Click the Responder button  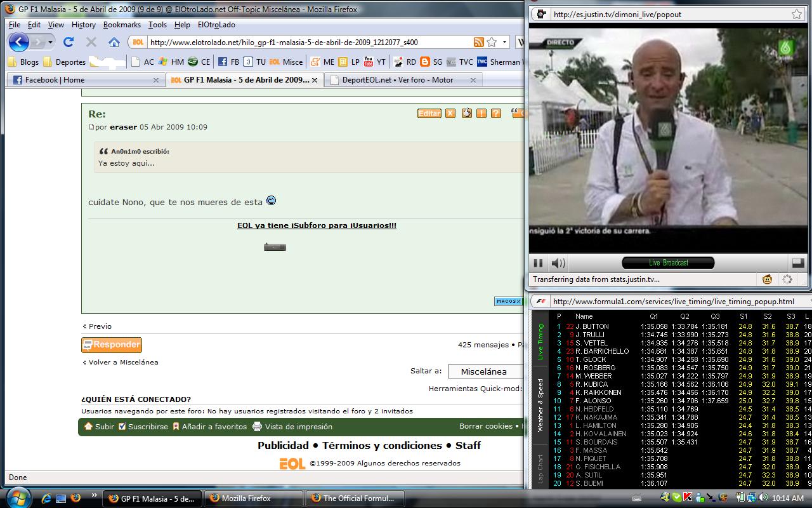click(112, 345)
